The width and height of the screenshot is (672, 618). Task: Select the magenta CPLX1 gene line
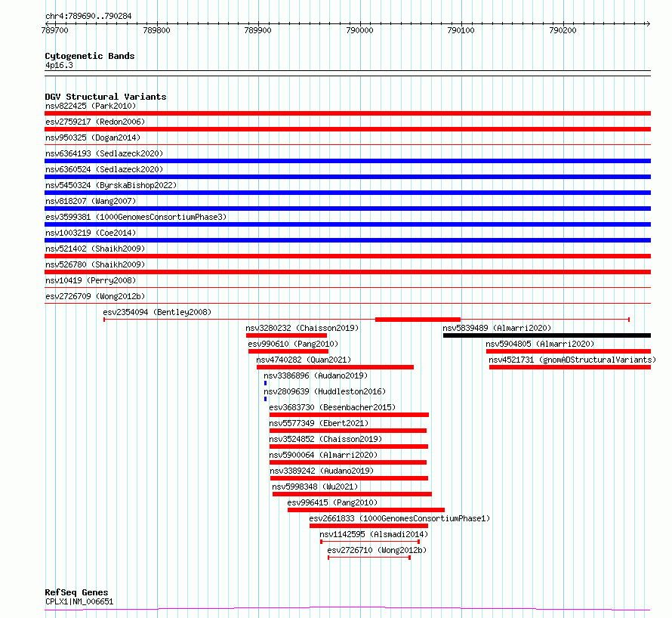pos(347,608)
